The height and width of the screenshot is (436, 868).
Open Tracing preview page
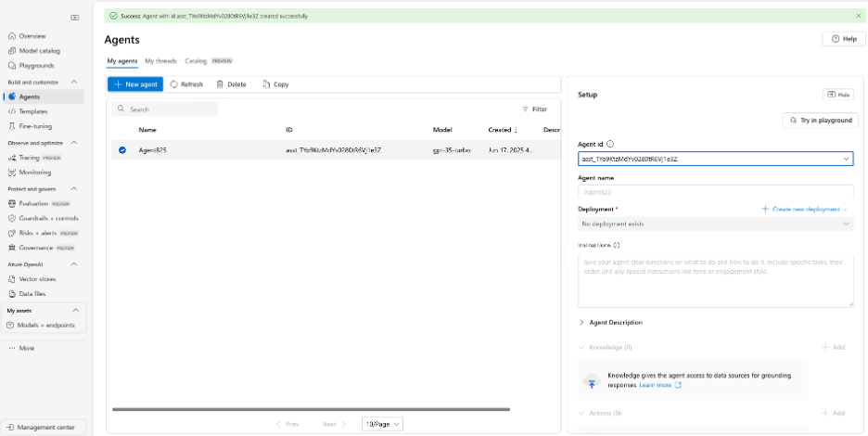click(34, 158)
